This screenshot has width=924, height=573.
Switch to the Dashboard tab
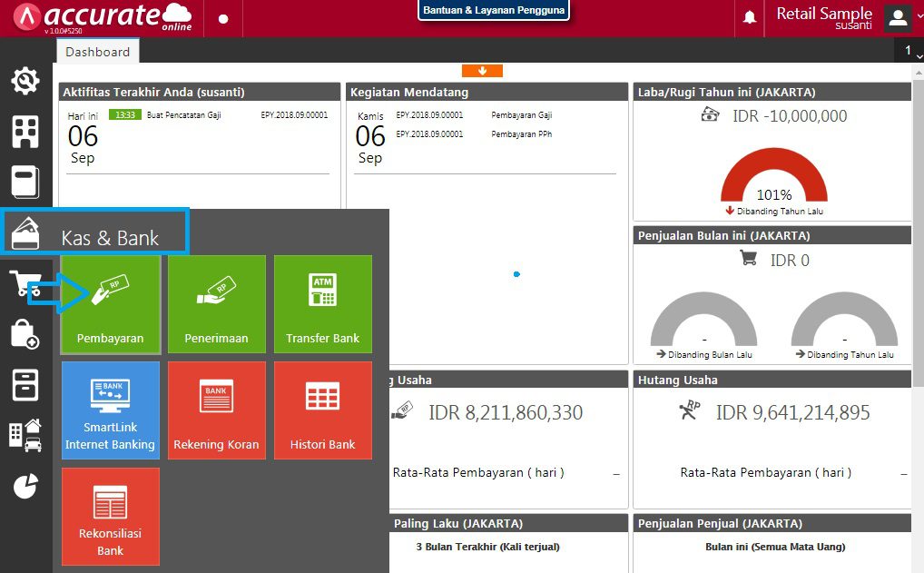pos(97,52)
